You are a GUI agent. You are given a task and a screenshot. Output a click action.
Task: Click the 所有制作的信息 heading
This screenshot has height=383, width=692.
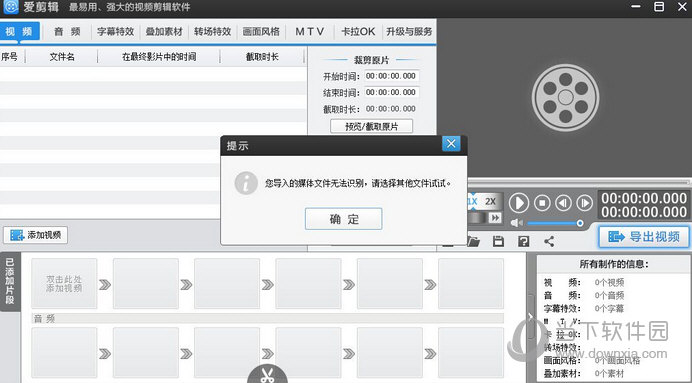click(614, 264)
